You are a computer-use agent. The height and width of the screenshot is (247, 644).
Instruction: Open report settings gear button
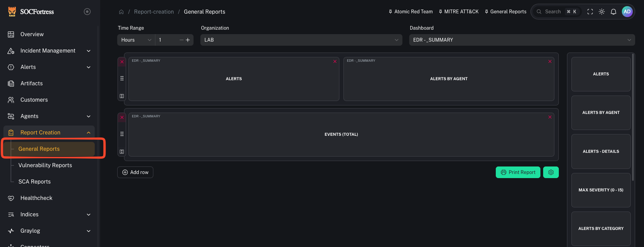coord(551,172)
